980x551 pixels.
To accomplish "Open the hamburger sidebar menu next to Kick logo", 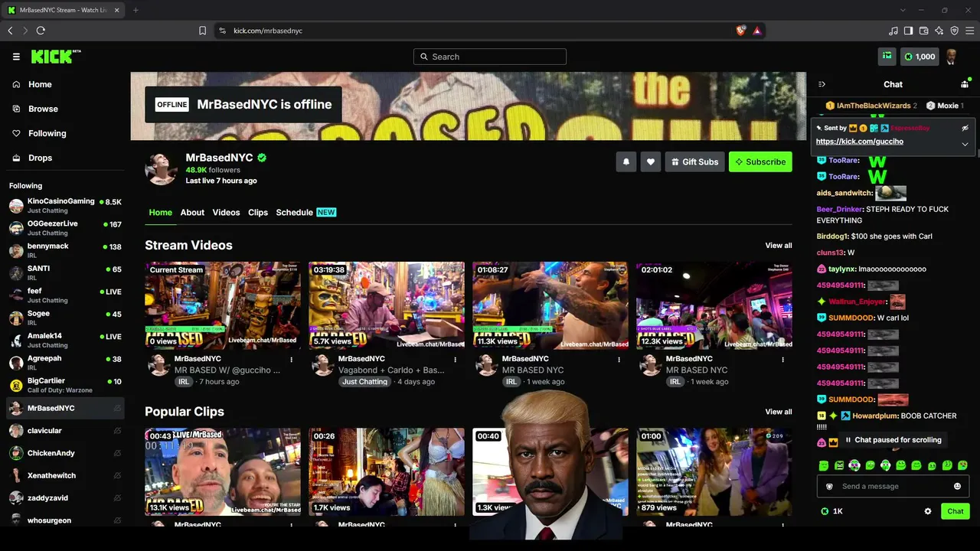I will pyautogui.click(x=16, y=57).
